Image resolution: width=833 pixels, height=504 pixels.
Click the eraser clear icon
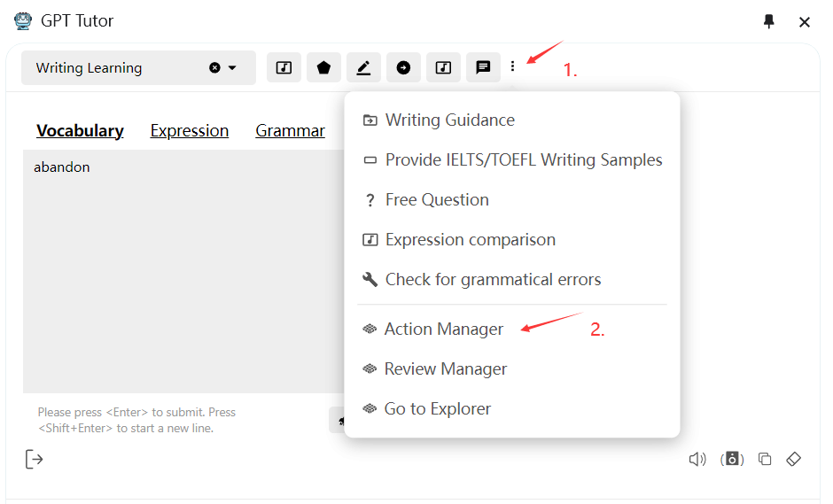click(794, 459)
